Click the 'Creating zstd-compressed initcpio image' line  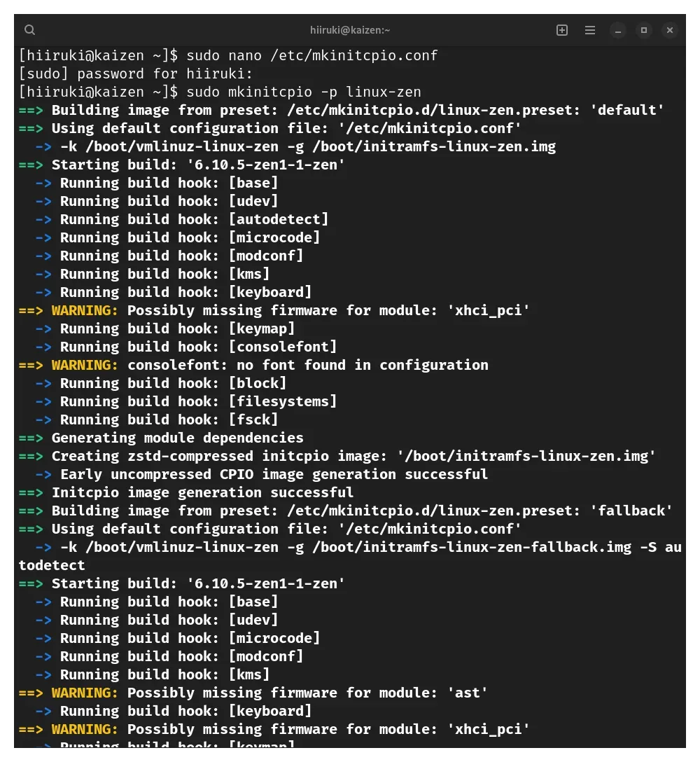[x=353, y=456]
